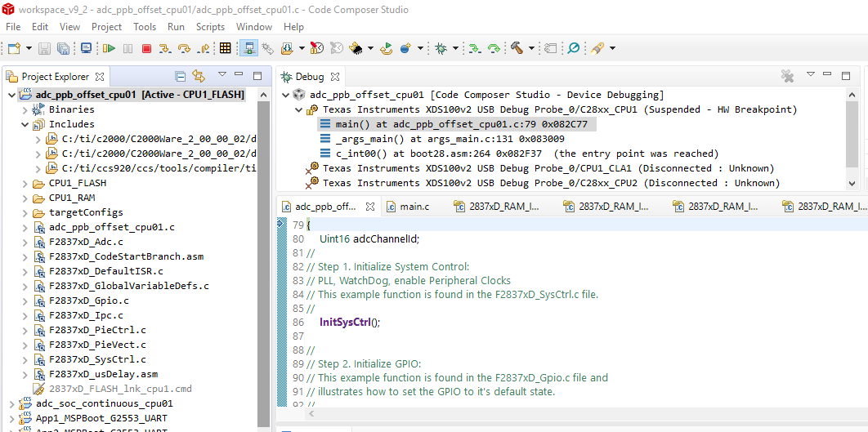The image size is (868, 432).
Task: Collapse the Includes node
Action: point(25,124)
